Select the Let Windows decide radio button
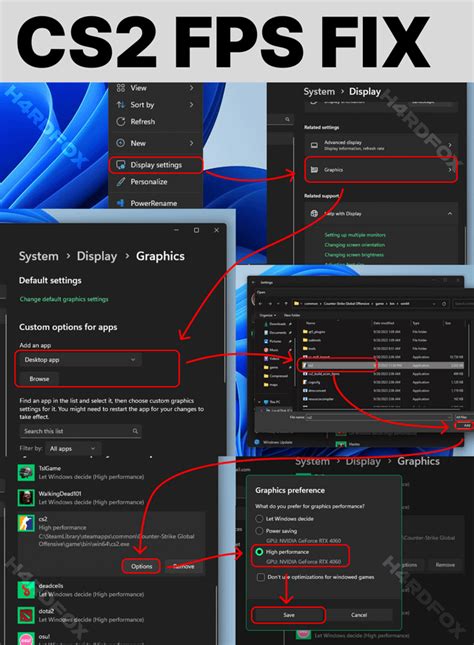 click(x=259, y=519)
